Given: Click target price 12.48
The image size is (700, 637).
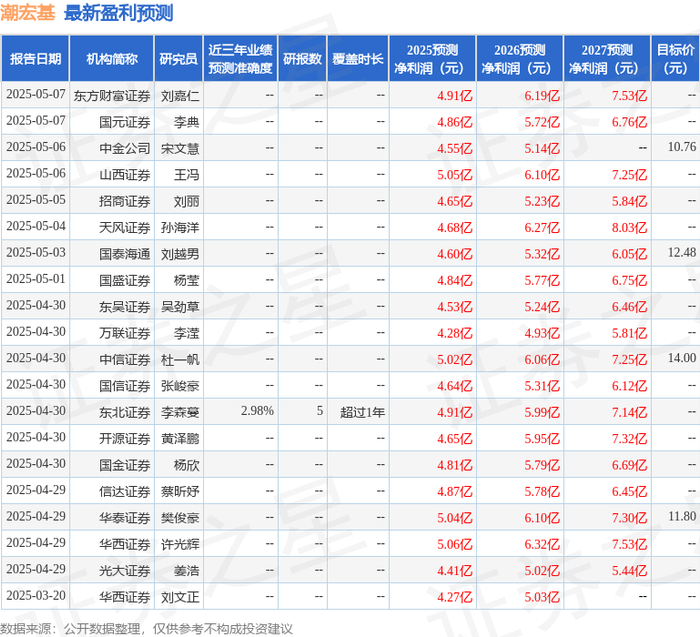Looking at the screenshot, I should coord(682,252).
